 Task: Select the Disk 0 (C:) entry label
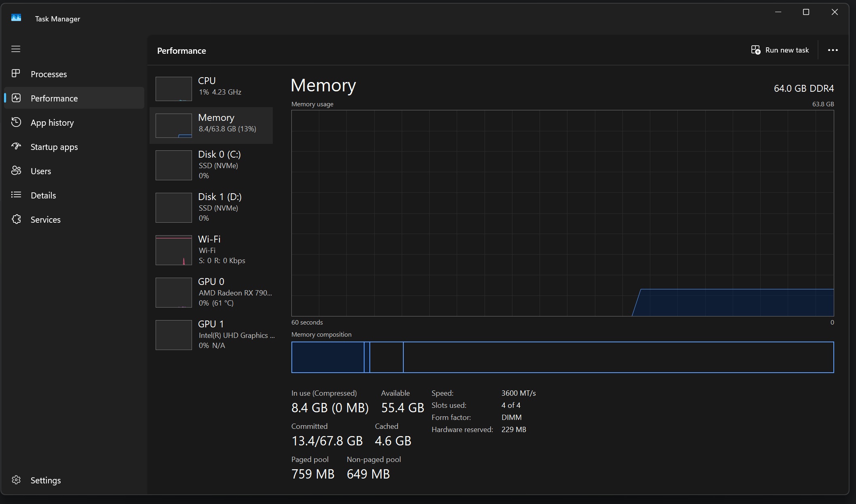point(219,154)
